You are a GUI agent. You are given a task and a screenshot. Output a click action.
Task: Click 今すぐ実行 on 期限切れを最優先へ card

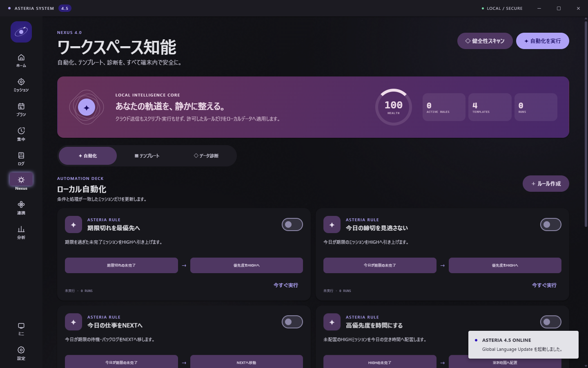[x=286, y=285]
